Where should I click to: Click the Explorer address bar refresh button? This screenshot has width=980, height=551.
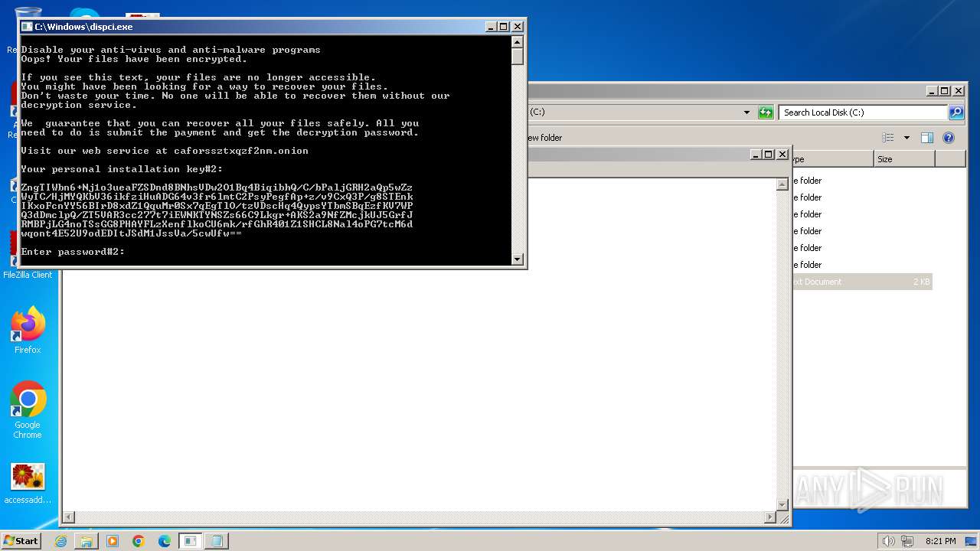point(766,112)
